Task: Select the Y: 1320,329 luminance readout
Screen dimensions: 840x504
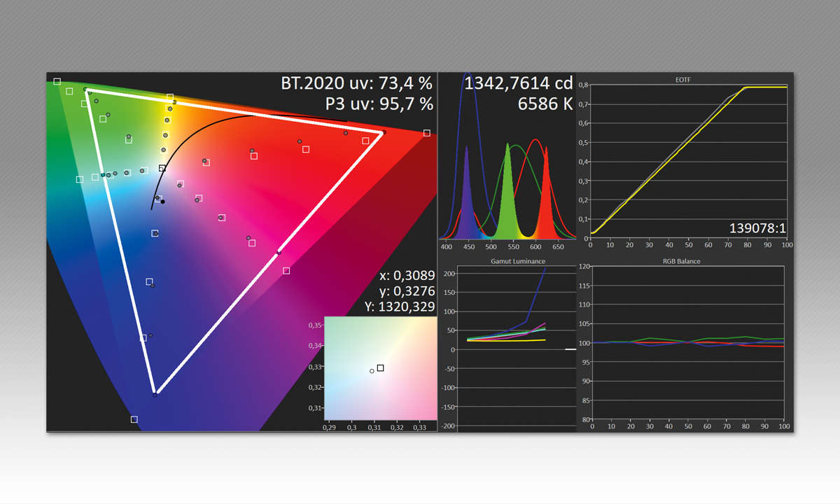Action: pyautogui.click(x=400, y=307)
